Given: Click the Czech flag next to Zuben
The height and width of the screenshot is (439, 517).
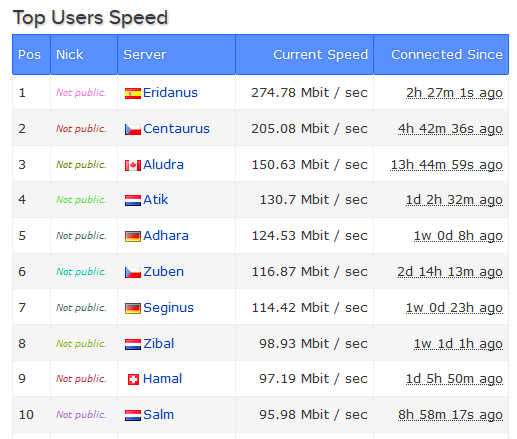Looking at the screenshot, I should click(x=133, y=273).
